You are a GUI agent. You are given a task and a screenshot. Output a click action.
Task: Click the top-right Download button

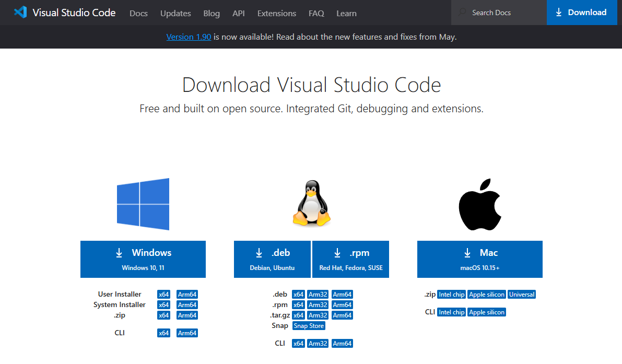[582, 13]
